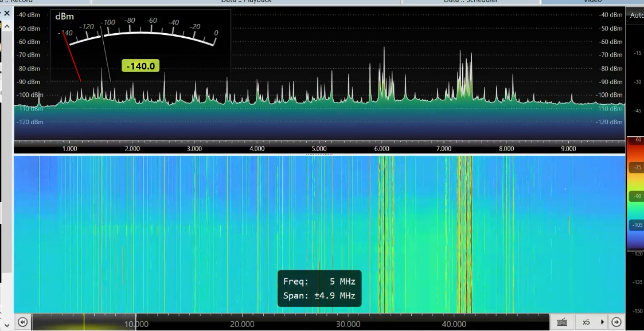
Task: Click the -140.0 signal level readout
Action: pyautogui.click(x=140, y=66)
